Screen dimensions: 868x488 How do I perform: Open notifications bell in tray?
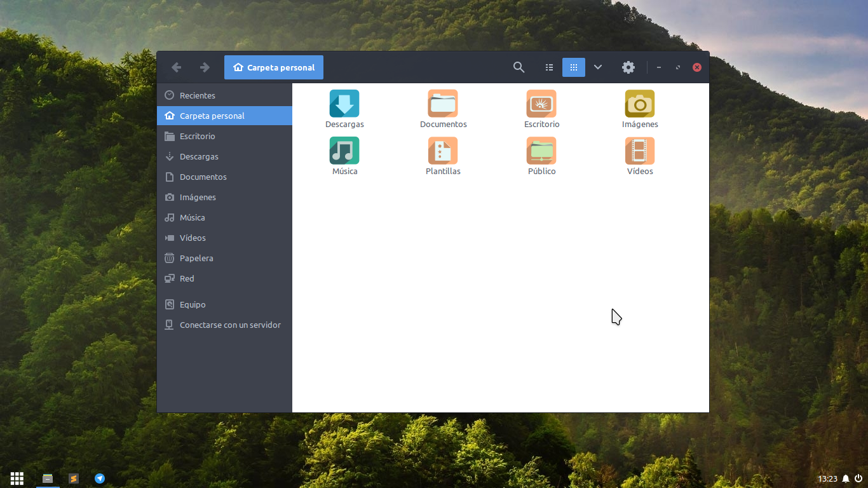point(846,478)
